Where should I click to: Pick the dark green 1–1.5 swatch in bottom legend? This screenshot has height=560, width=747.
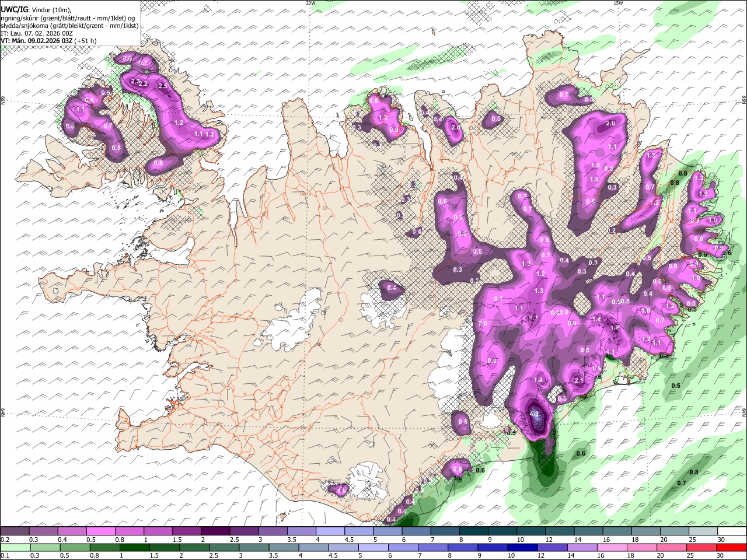coord(135,547)
